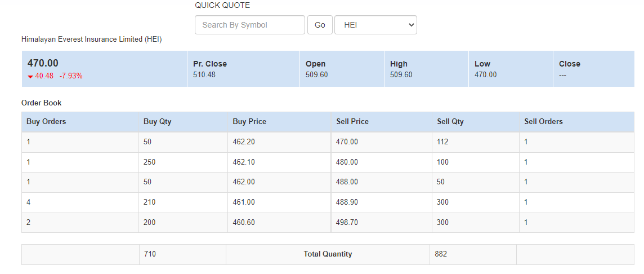Click the total sell quantity 882
Viewport: 644px width, 274px height.
[441, 254]
